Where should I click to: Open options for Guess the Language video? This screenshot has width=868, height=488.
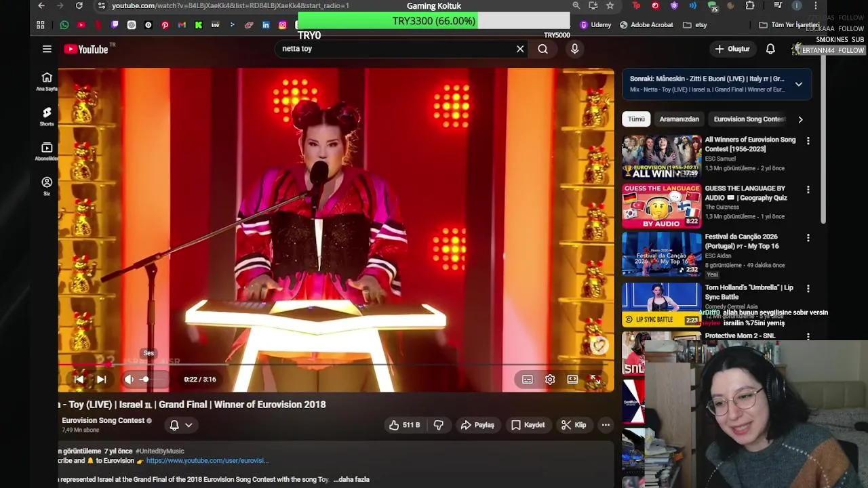[808, 189]
